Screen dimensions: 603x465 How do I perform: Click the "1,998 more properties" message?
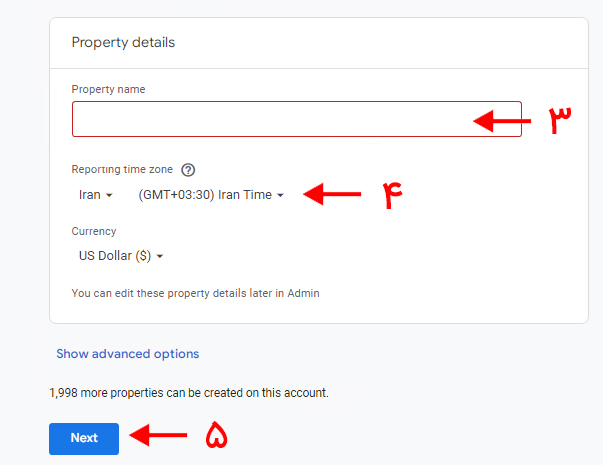point(188,393)
